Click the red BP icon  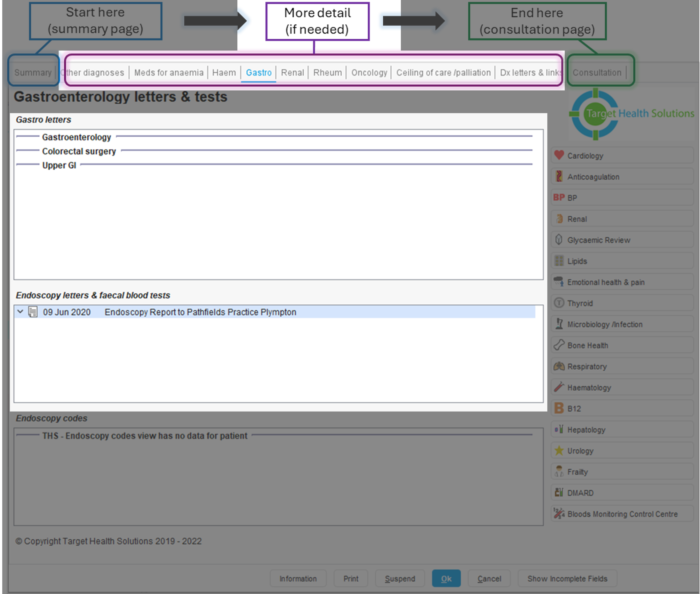coord(559,197)
